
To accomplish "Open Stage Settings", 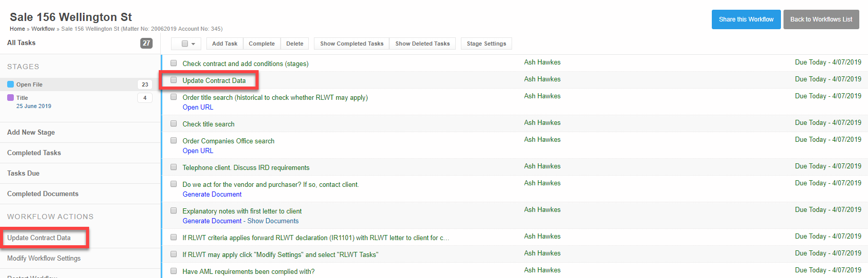I will pyautogui.click(x=486, y=44).
